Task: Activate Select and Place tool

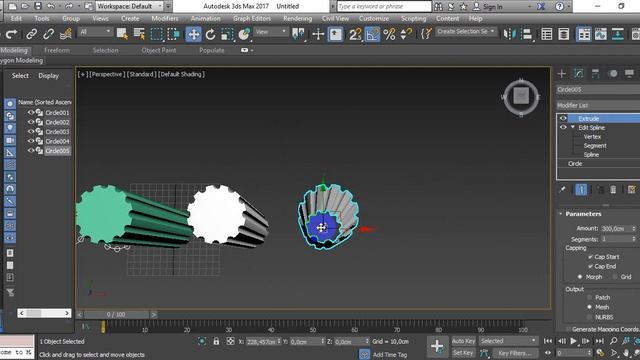Action: [x=244, y=34]
